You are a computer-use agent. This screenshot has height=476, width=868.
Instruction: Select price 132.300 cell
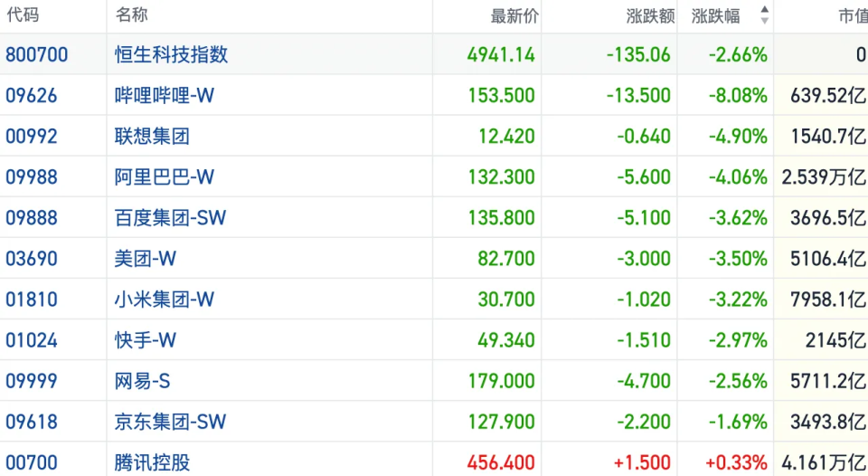tap(502, 177)
